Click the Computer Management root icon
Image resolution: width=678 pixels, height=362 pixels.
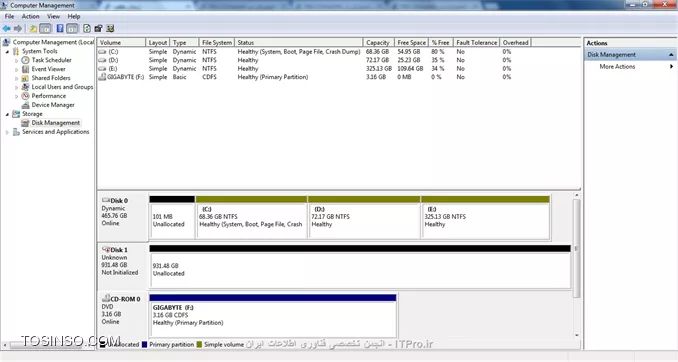coord(6,42)
